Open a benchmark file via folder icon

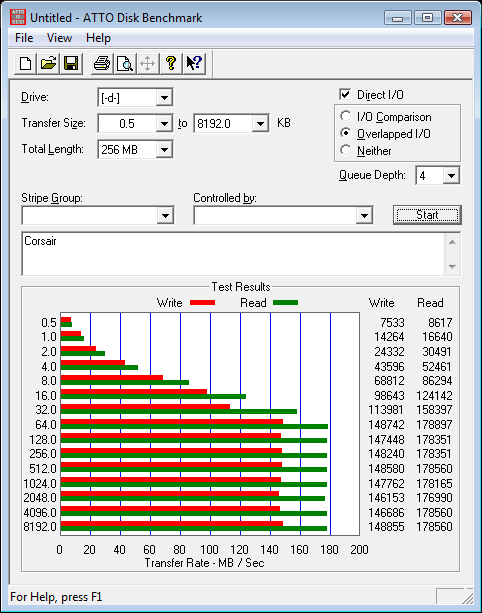(48, 63)
